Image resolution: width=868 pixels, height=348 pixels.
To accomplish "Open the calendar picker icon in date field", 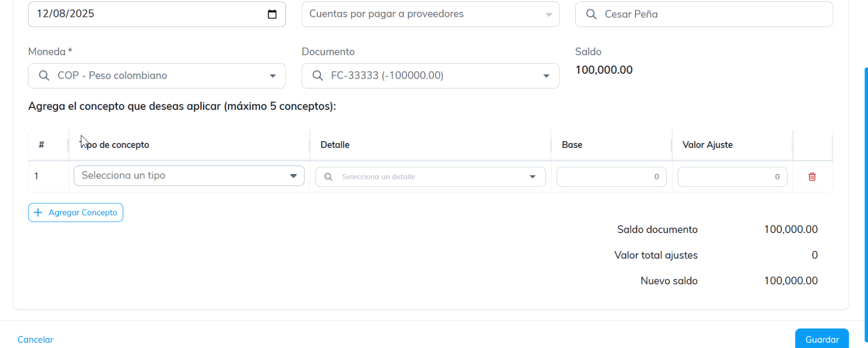I will coord(272,14).
